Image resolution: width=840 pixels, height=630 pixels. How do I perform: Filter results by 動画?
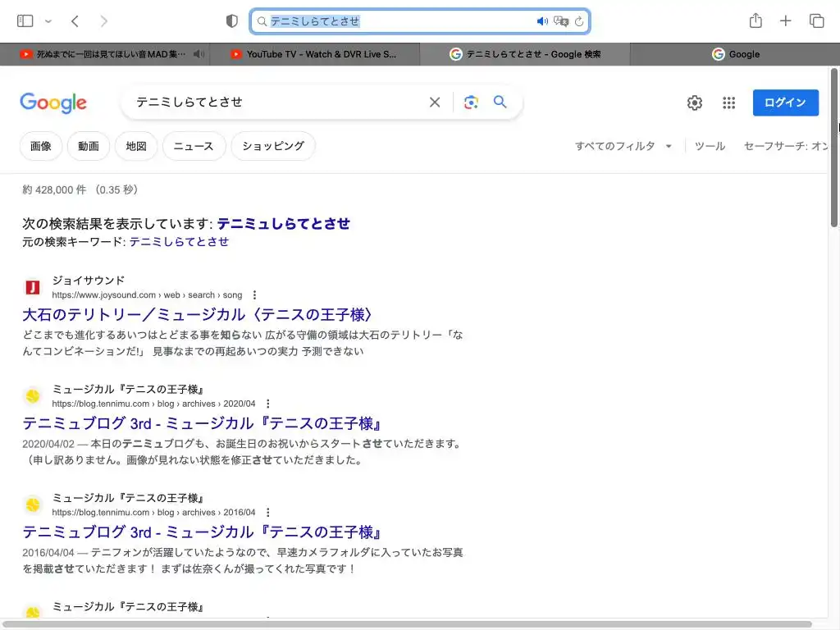(x=89, y=146)
